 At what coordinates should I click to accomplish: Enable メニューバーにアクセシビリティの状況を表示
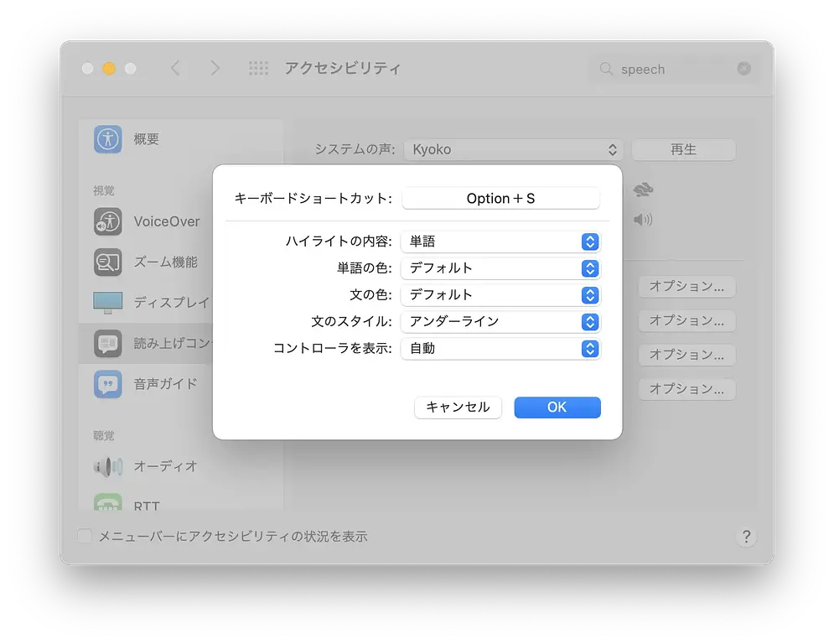point(84,536)
